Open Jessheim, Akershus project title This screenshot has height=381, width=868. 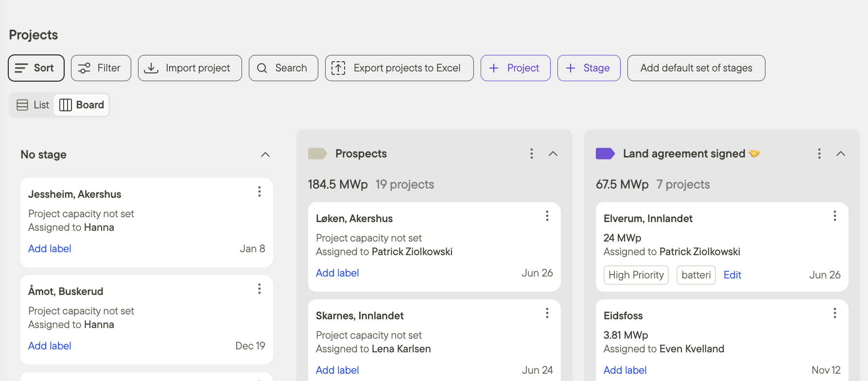[75, 194]
